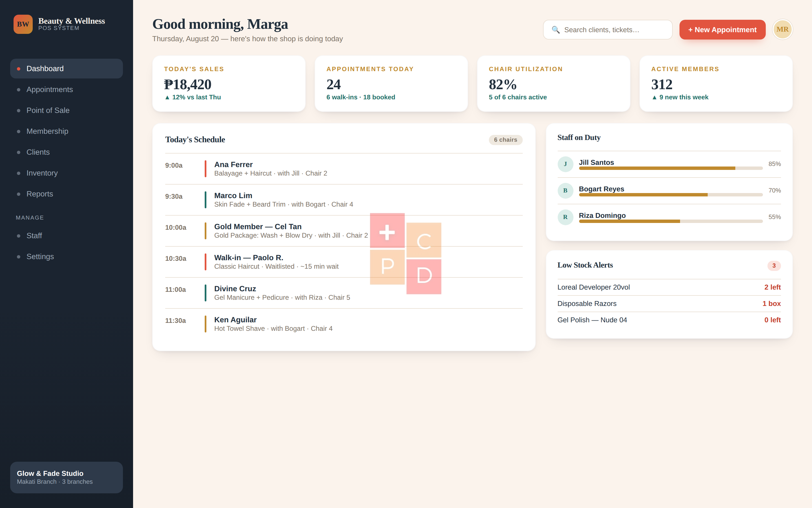Open Active Members card
This screenshot has height=508, width=812.
pos(716,84)
